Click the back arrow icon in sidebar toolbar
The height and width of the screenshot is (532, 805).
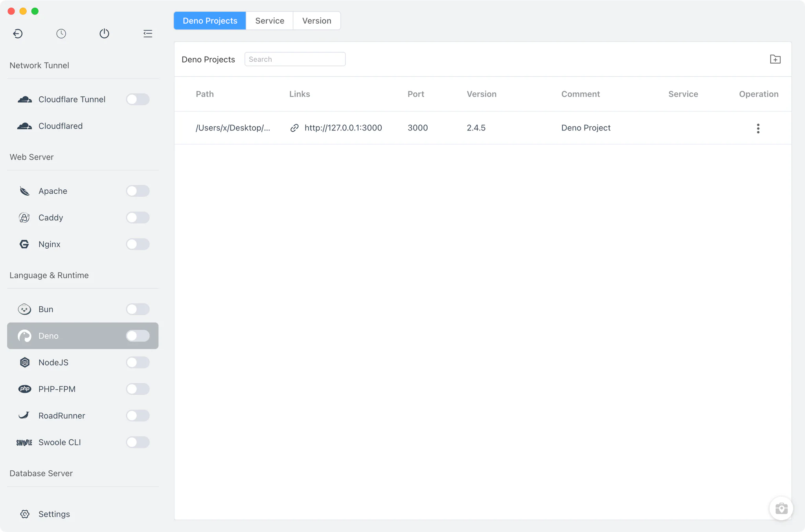pos(18,34)
